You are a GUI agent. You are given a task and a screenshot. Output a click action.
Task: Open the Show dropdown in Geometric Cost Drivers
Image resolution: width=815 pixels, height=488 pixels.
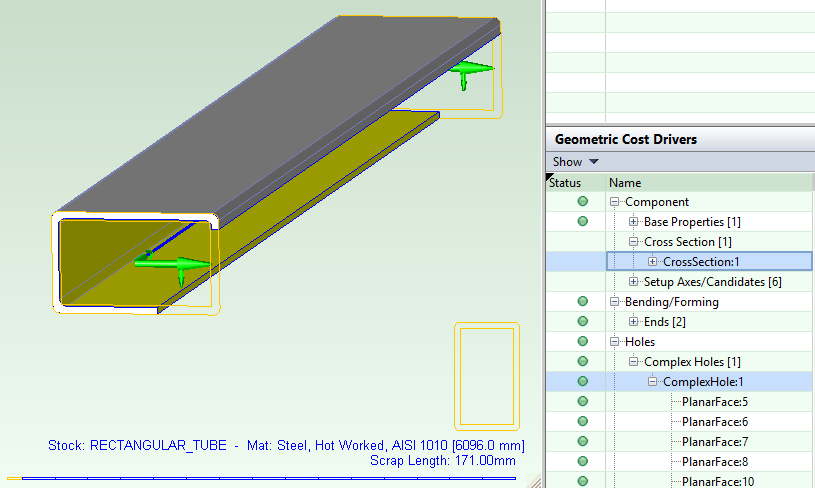pos(575,162)
